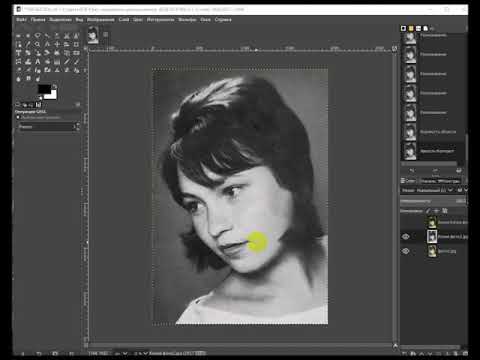Select the Text tool
Viewport: 480px width, 360px height.
point(38,61)
